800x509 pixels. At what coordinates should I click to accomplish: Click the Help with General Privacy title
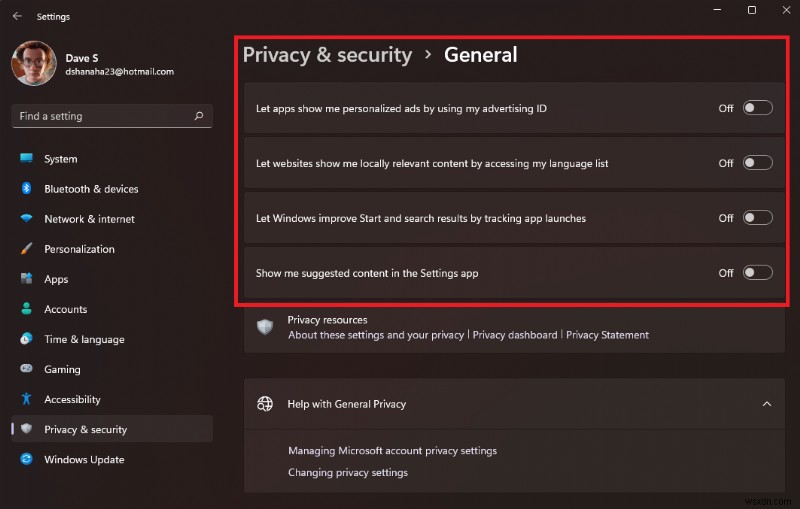(347, 404)
